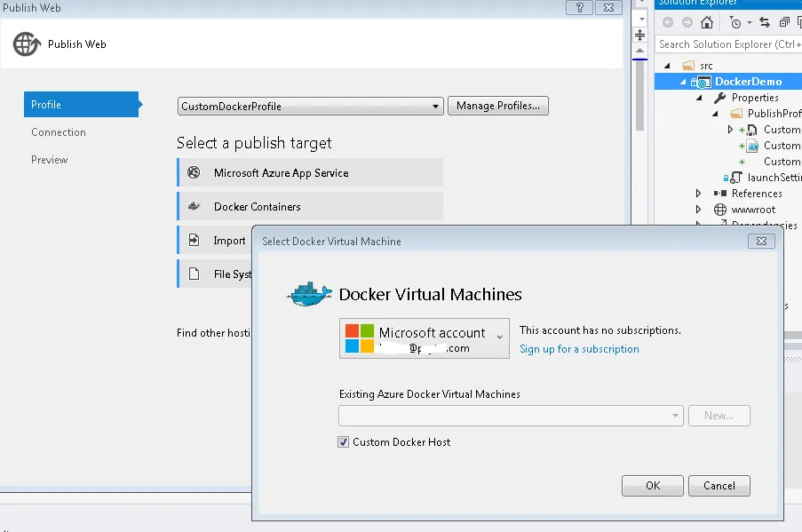Switch to the Preview tab
The width and height of the screenshot is (802, 532).
tap(49, 160)
